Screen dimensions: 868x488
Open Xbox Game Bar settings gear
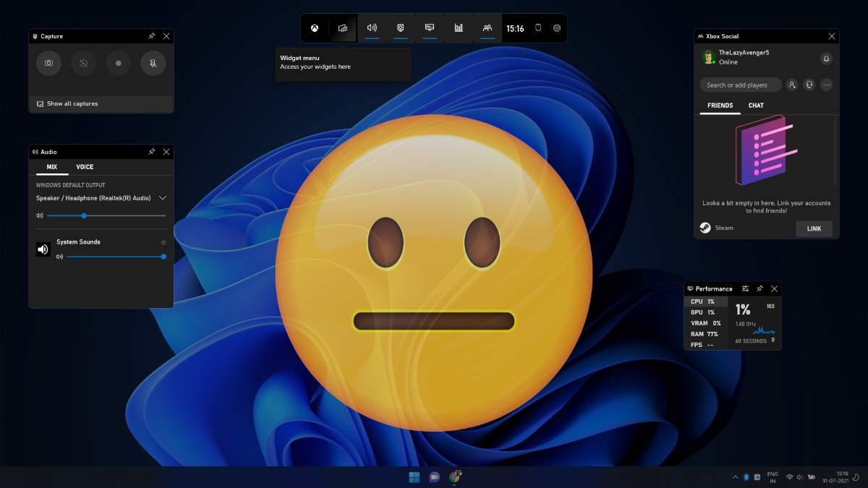[x=556, y=28]
